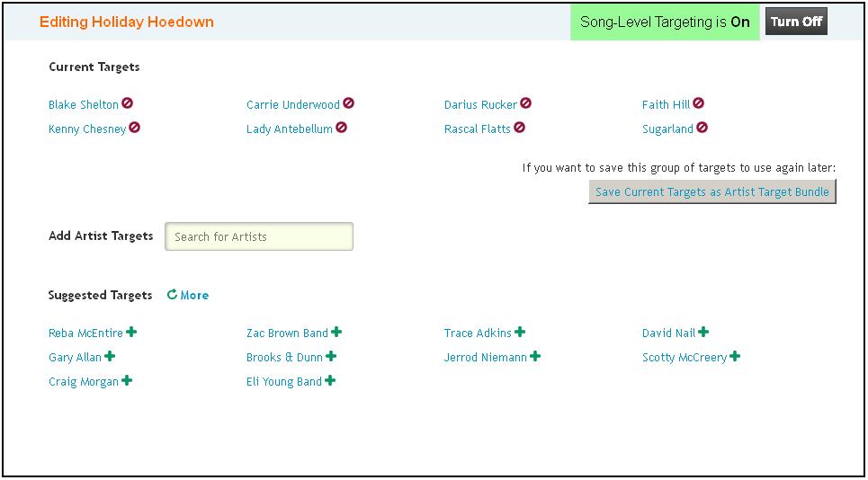This screenshot has width=868, height=480.
Task: Select the Gary Allan suggested link
Action: pos(75,357)
